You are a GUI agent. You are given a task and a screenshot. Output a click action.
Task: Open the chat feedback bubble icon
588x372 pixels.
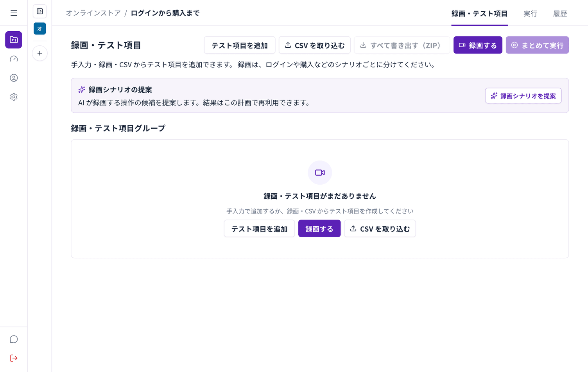14,339
